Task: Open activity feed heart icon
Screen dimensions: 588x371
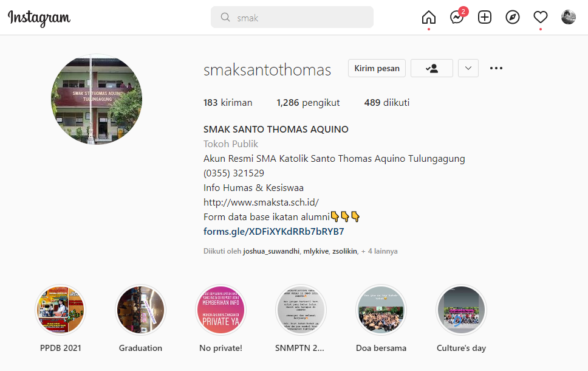Action: (x=541, y=17)
